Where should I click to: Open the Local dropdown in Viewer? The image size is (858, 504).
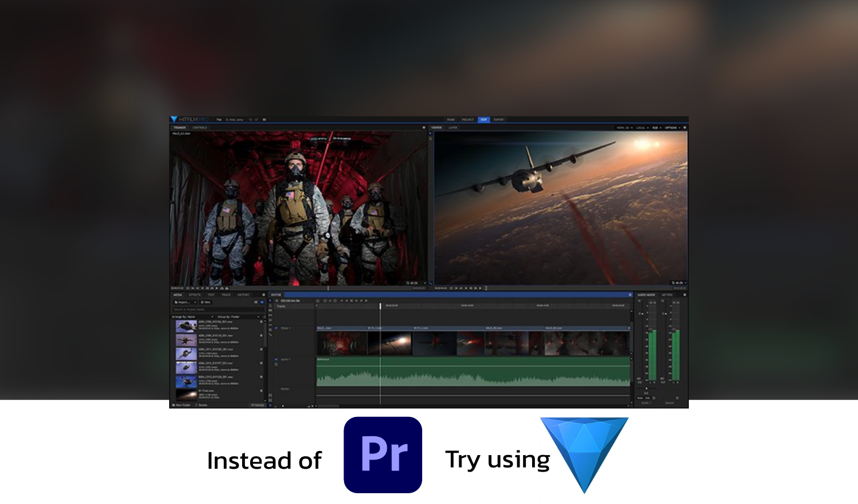pos(642,128)
